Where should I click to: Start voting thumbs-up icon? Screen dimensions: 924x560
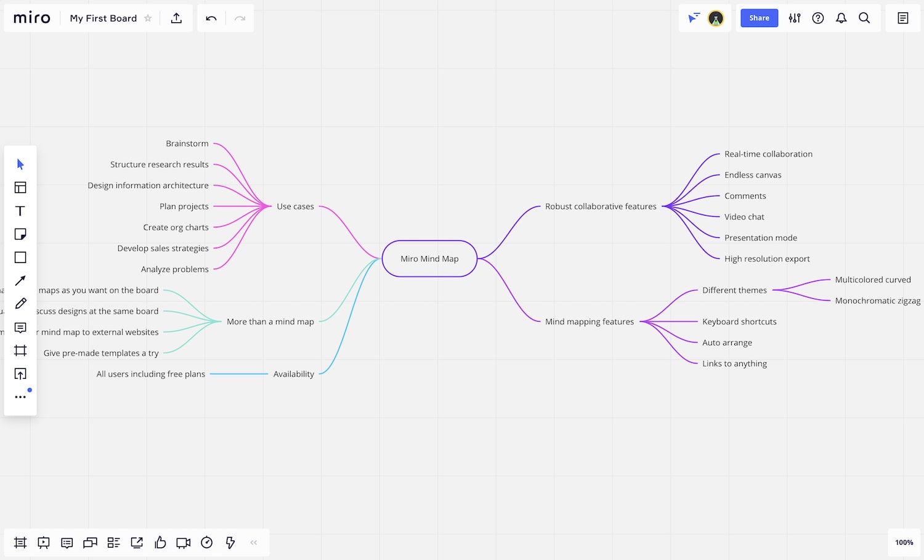[160, 542]
